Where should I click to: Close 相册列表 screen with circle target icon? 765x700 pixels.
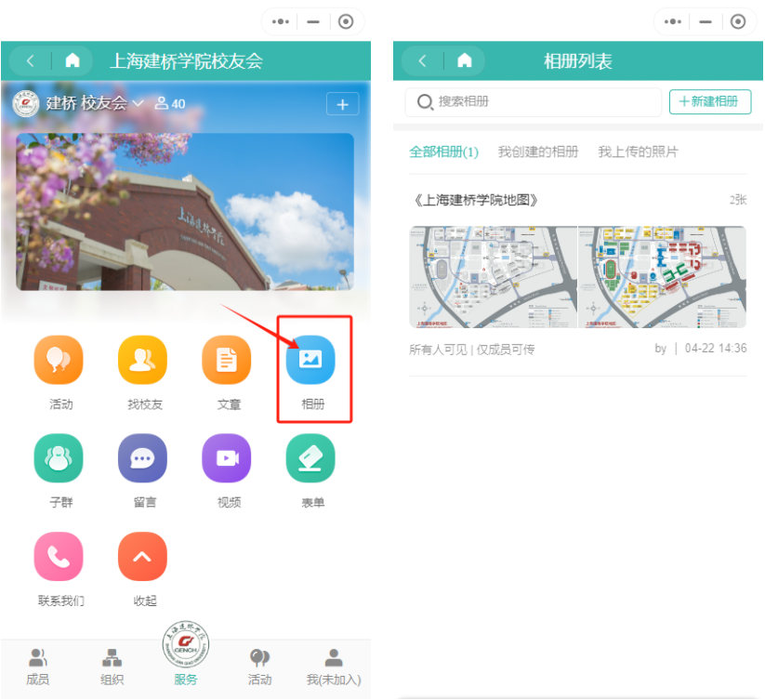pos(738,21)
